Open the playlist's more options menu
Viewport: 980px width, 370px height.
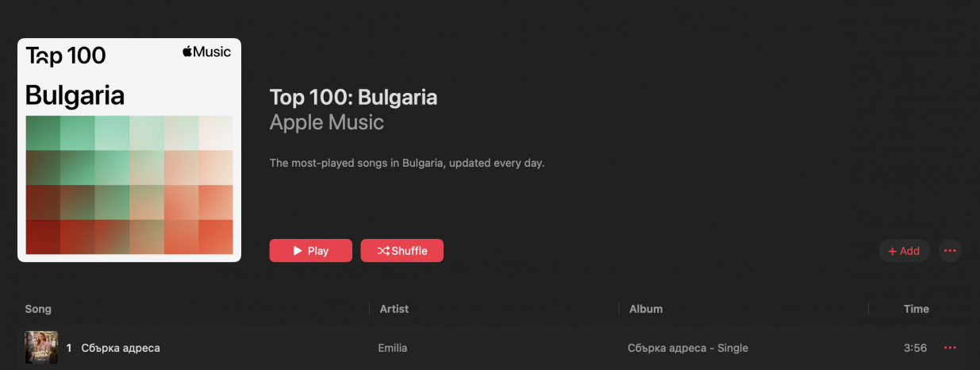tap(950, 251)
